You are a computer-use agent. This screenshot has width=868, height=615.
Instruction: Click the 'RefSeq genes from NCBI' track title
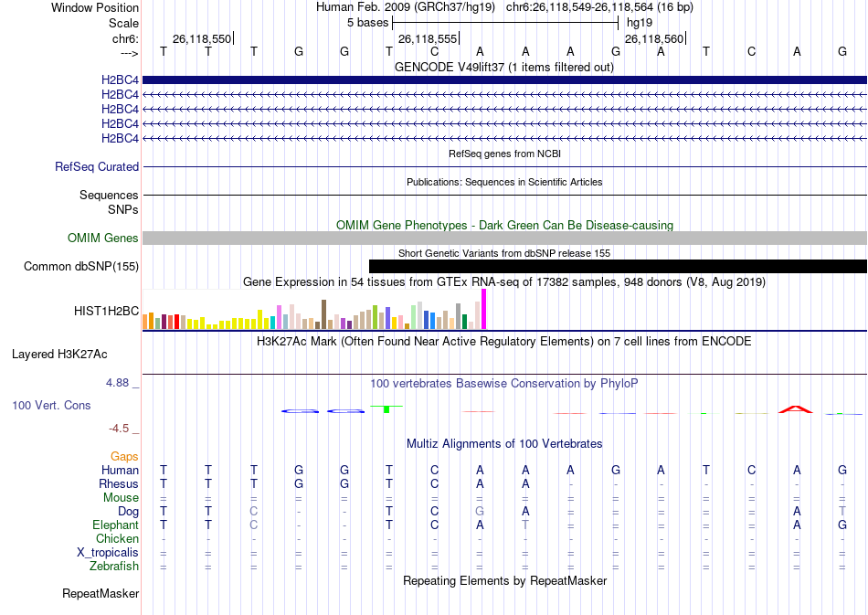point(505,154)
